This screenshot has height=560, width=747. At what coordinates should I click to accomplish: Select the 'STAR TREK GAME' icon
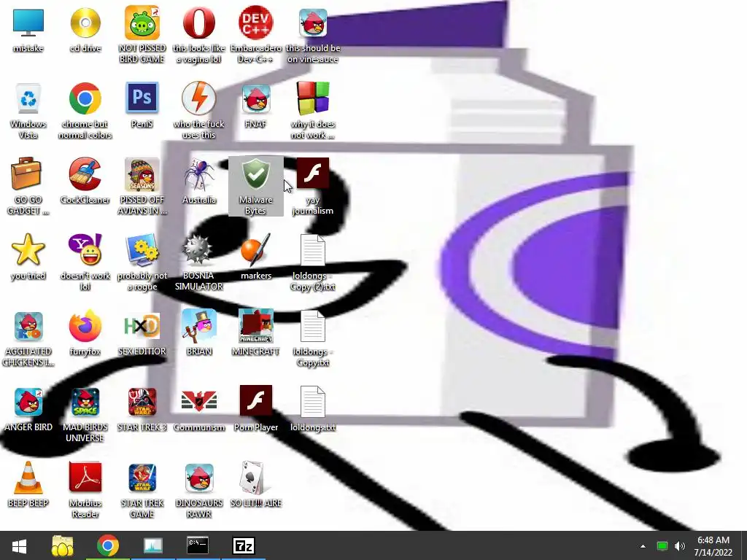(142, 478)
